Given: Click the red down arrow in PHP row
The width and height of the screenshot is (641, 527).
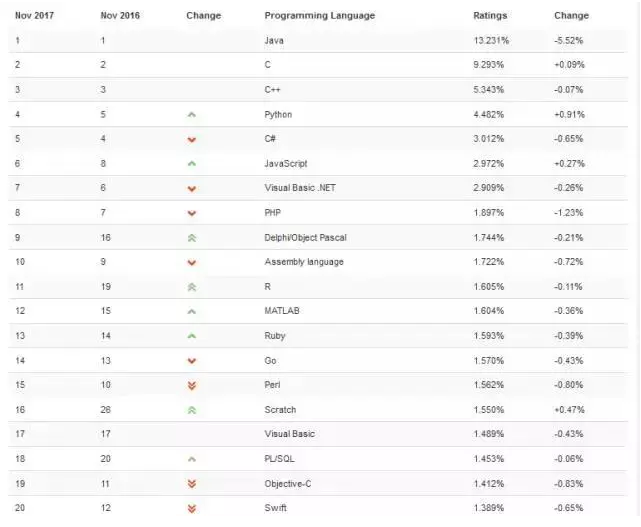Looking at the screenshot, I should pyautogui.click(x=191, y=213).
